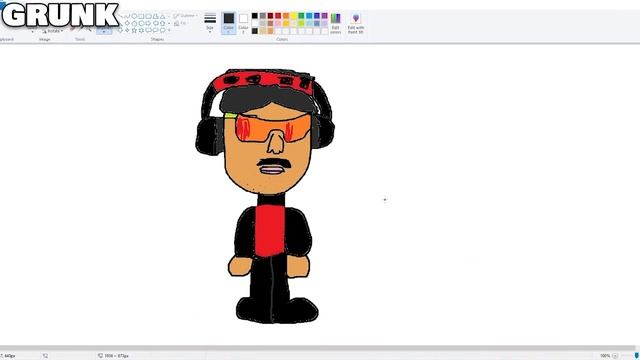Image resolution: width=640 pixels, height=360 pixels.
Task: Click the zoom out minus button
Action: tap(615, 356)
